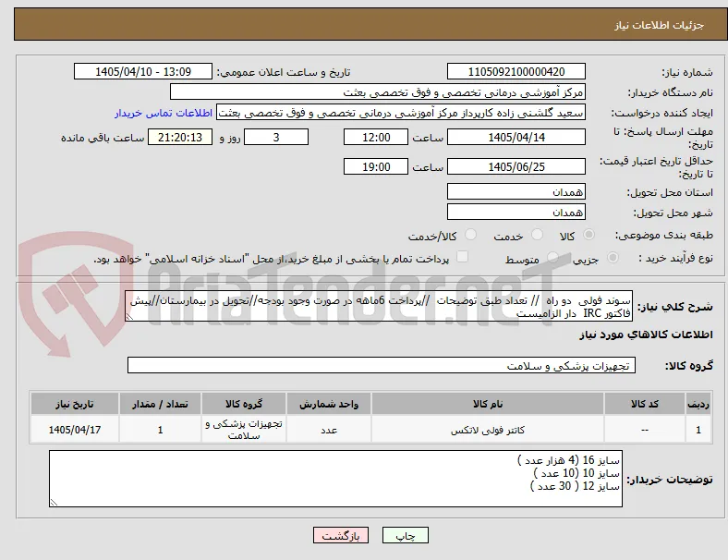Click the تاریخ نیاز column header
This screenshot has height=560, width=728.
click(x=75, y=404)
